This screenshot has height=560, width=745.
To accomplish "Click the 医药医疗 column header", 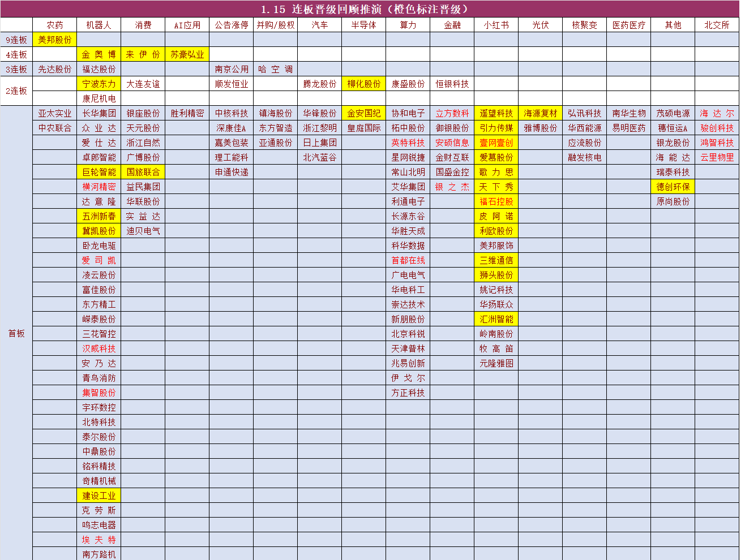I will tap(629, 25).
